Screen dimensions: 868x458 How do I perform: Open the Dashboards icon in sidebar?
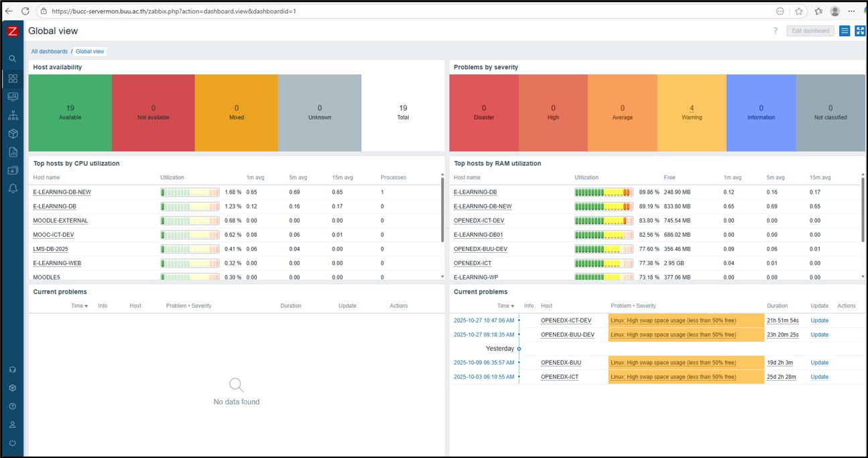point(13,78)
